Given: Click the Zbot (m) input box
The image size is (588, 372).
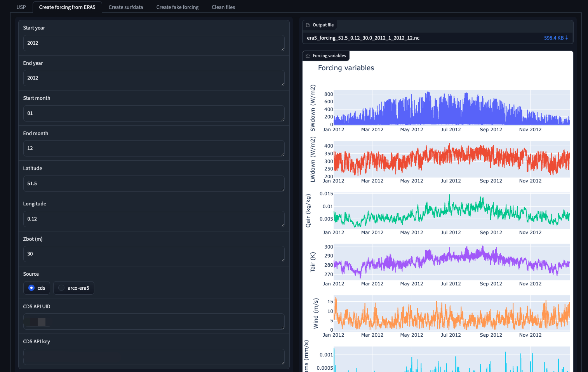Looking at the screenshot, I should pyautogui.click(x=154, y=254).
